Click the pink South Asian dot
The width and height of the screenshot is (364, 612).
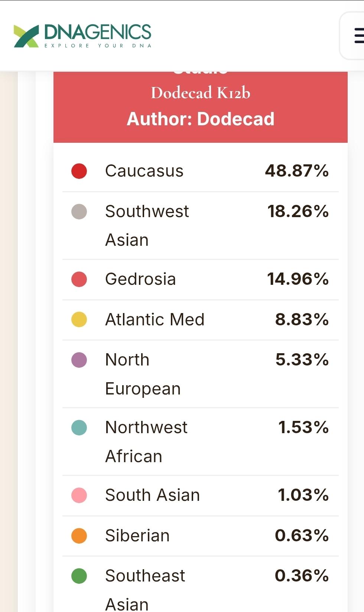[79, 495]
